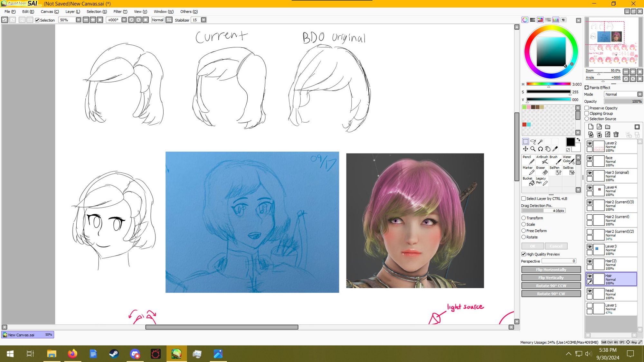Choose the Magic Wand tool
The height and width of the screenshot is (362, 644).
point(540,142)
